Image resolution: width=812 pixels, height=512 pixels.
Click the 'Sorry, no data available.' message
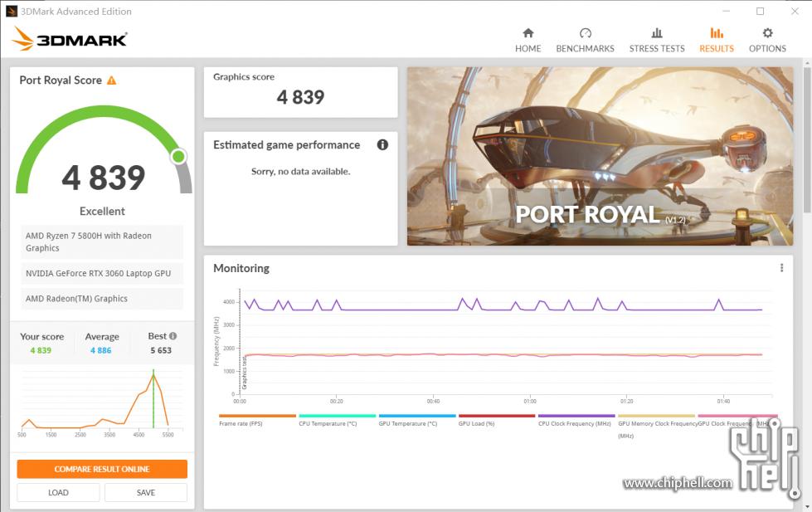point(300,172)
